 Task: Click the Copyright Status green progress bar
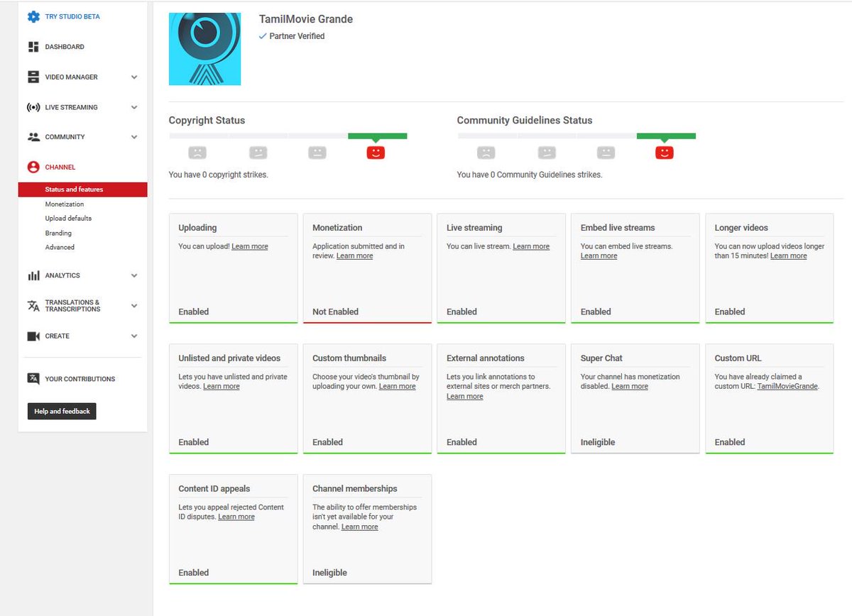pos(377,136)
